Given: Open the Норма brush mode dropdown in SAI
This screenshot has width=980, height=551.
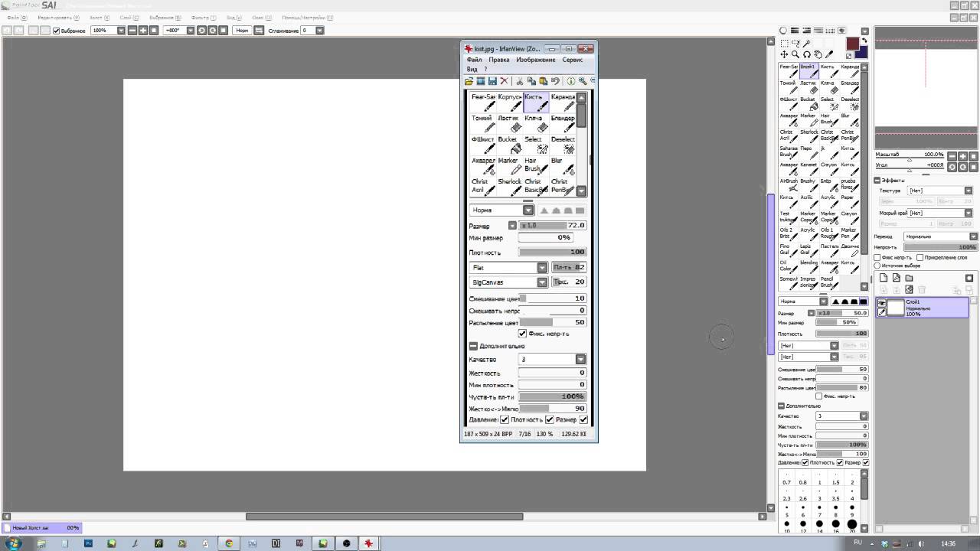Looking at the screenshot, I should click(x=825, y=302).
